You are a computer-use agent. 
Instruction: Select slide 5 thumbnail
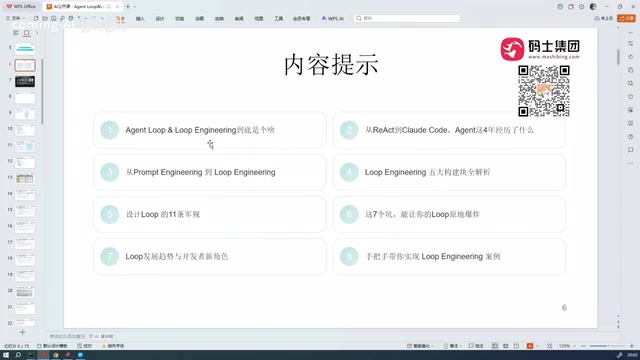pos(25,49)
